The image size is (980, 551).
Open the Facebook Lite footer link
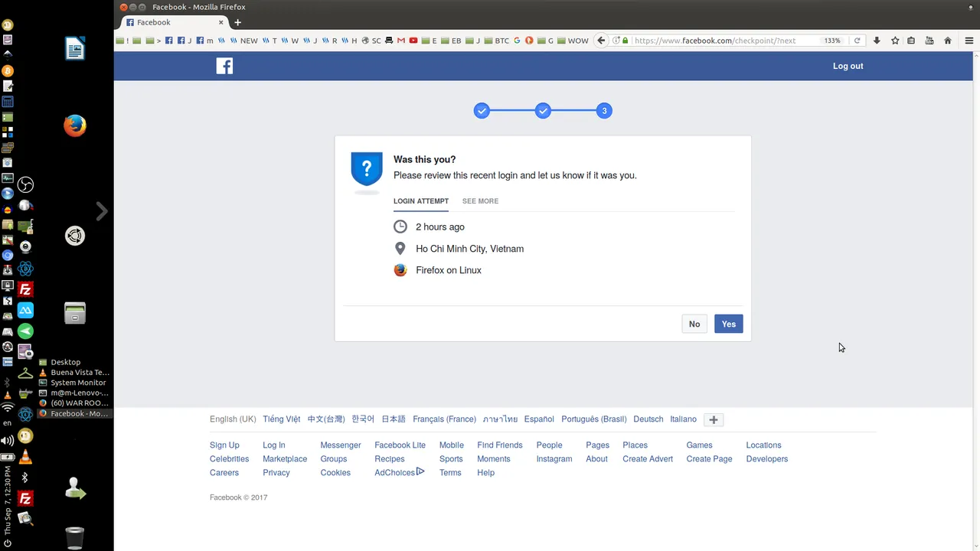click(x=400, y=445)
